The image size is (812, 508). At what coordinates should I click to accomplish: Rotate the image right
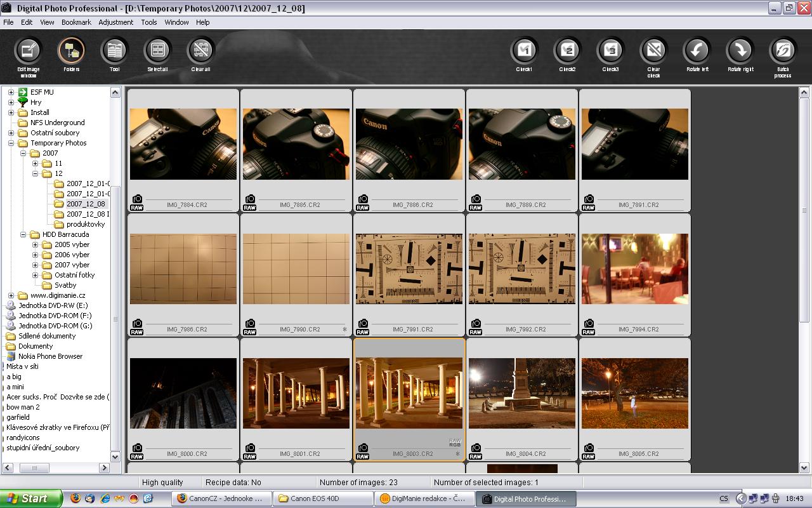[x=740, y=51]
